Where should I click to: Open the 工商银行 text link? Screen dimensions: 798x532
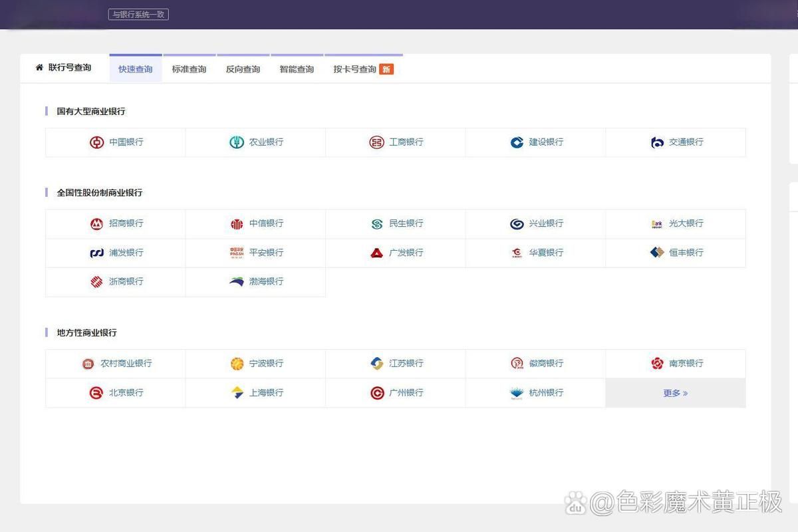point(406,142)
